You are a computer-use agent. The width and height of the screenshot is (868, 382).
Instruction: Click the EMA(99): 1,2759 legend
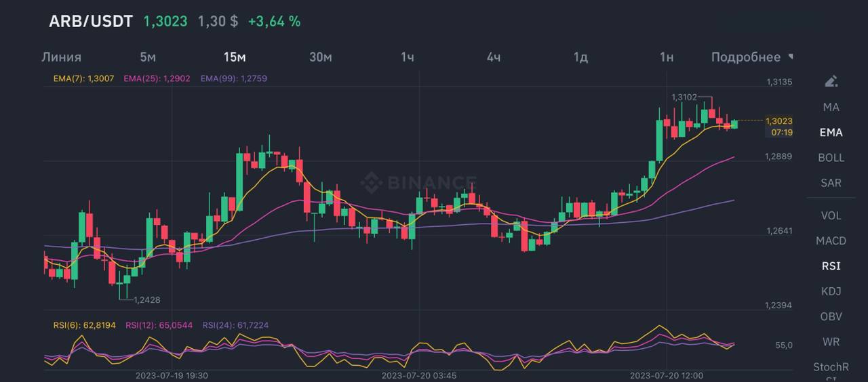(234, 79)
